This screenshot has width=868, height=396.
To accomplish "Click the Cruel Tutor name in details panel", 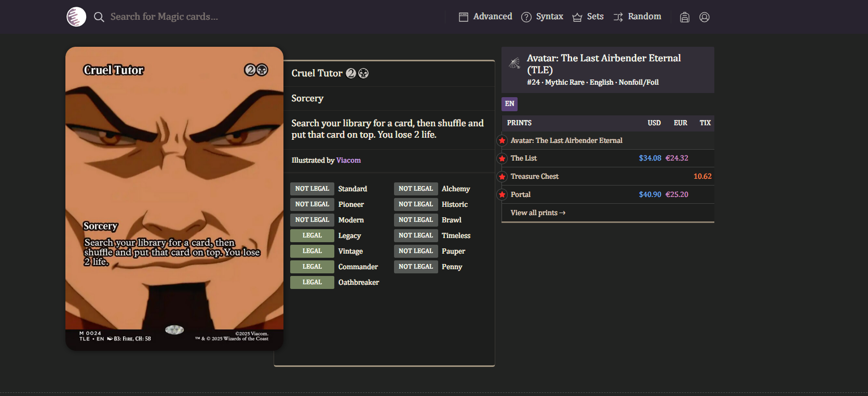I will tap(317, 73).
